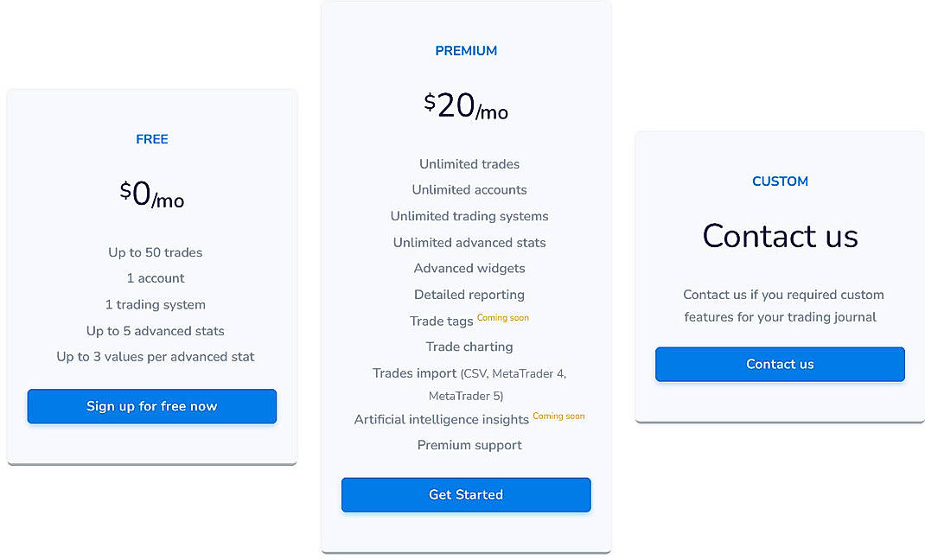Select the Unlimited trades feature line
This screenshot has height=560, width=925.
click(x=469, y=164)
